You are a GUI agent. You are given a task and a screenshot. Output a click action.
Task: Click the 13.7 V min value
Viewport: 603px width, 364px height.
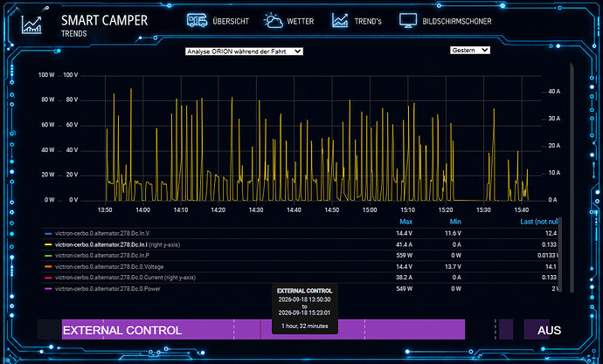453,266
